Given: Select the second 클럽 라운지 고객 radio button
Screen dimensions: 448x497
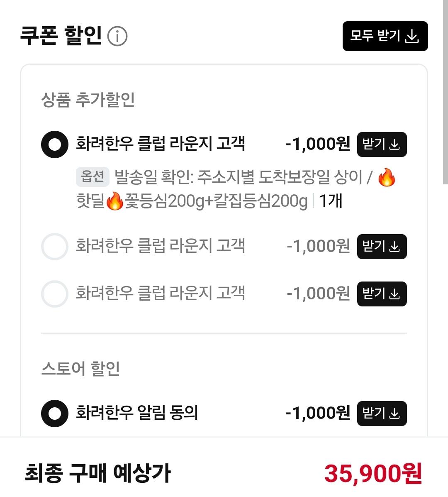Looking at the screenshot, I should (x=54, y=247).
